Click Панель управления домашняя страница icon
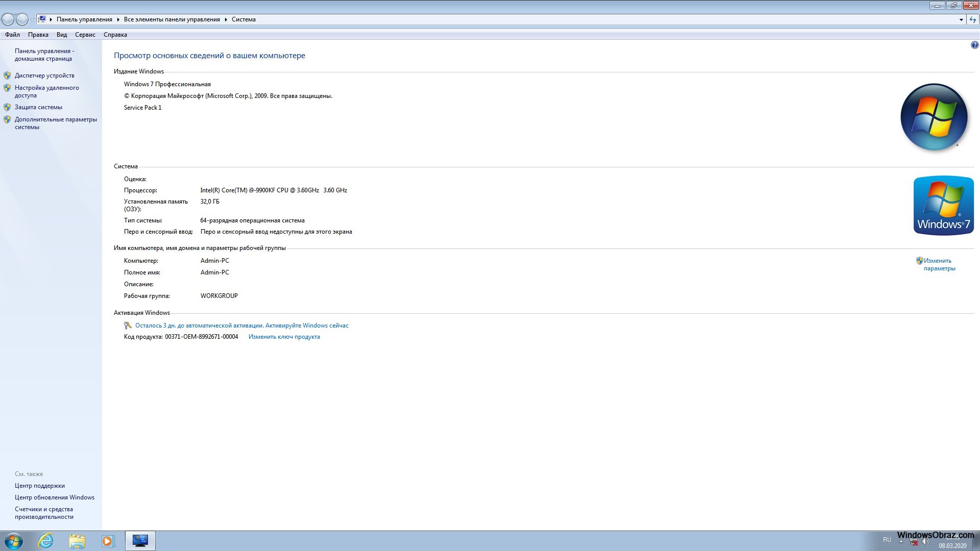The height and width of the screenshot is (551, 980). coord(45,55)
